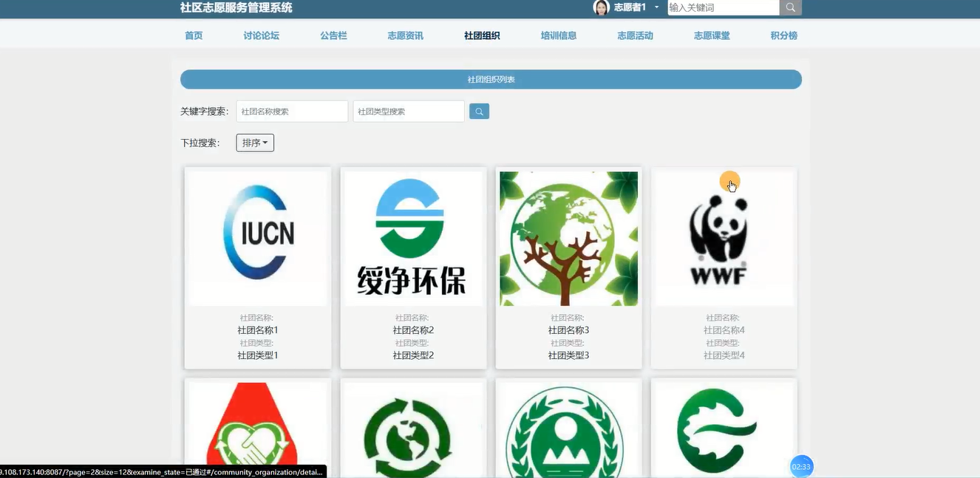Click the 社团名称3 card title
The width and height of the screenshot is (980, 478).
click(x=568, y=330)
